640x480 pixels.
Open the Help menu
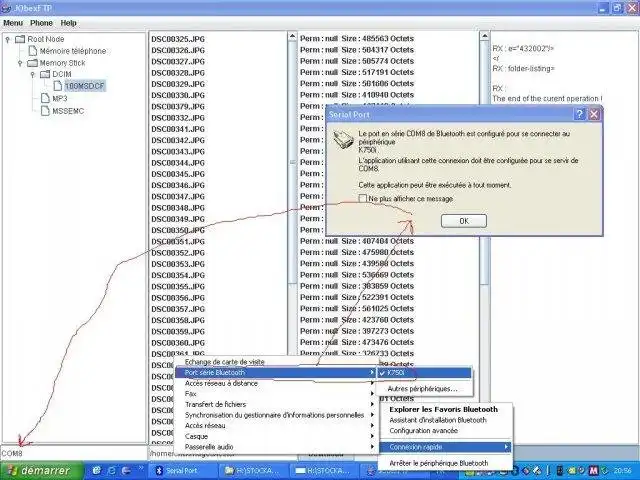[x=68, y=23]
